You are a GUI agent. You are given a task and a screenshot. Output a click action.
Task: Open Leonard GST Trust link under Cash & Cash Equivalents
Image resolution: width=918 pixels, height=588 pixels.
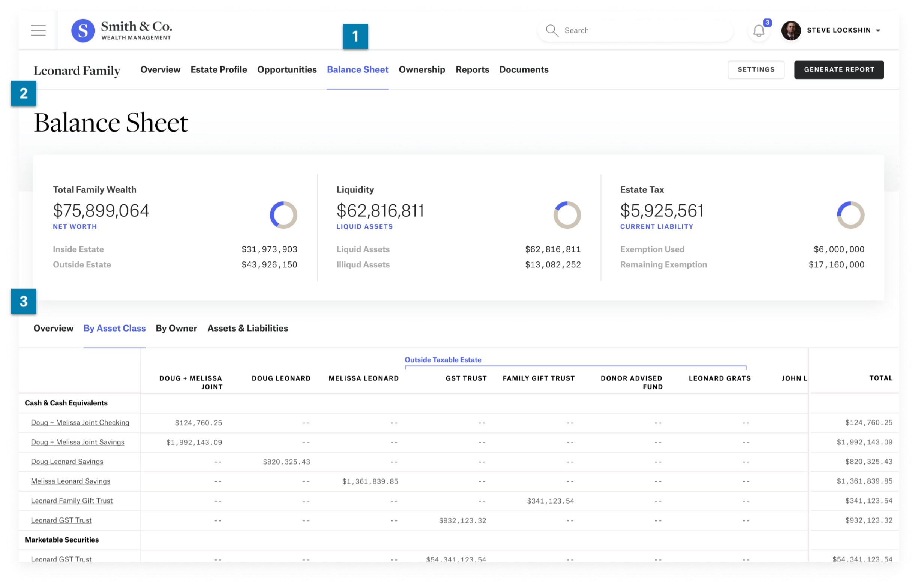pyautogui.click(x=61, y=520)
